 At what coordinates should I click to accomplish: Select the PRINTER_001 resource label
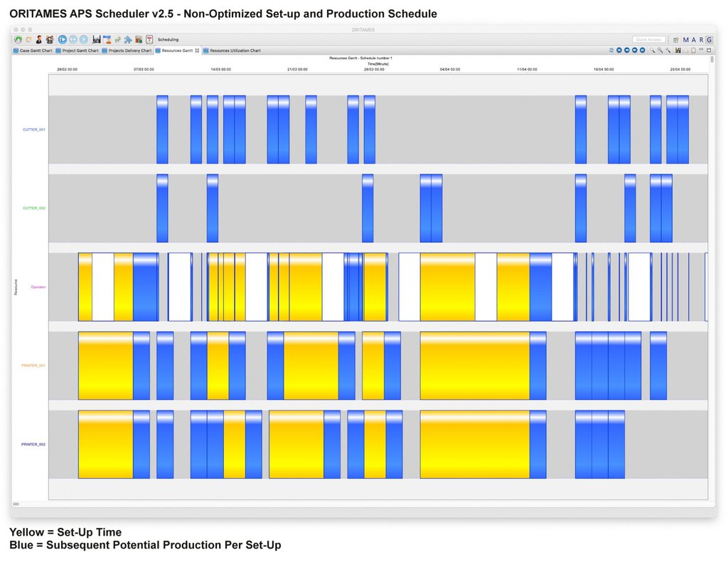(33, 366)
